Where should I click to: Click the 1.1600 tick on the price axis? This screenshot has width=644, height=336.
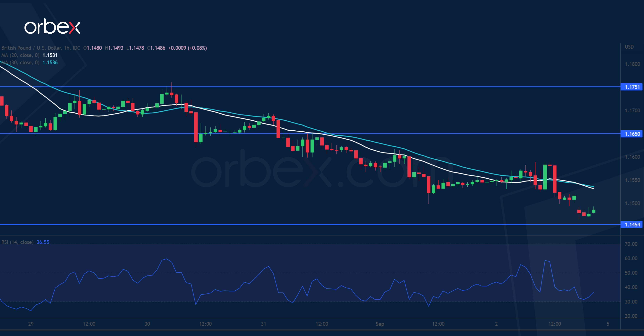coord(632,157)
